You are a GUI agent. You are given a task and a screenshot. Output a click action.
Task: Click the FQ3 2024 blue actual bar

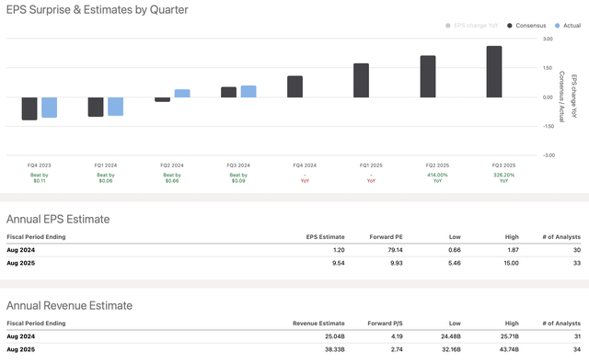pos(248,92)
